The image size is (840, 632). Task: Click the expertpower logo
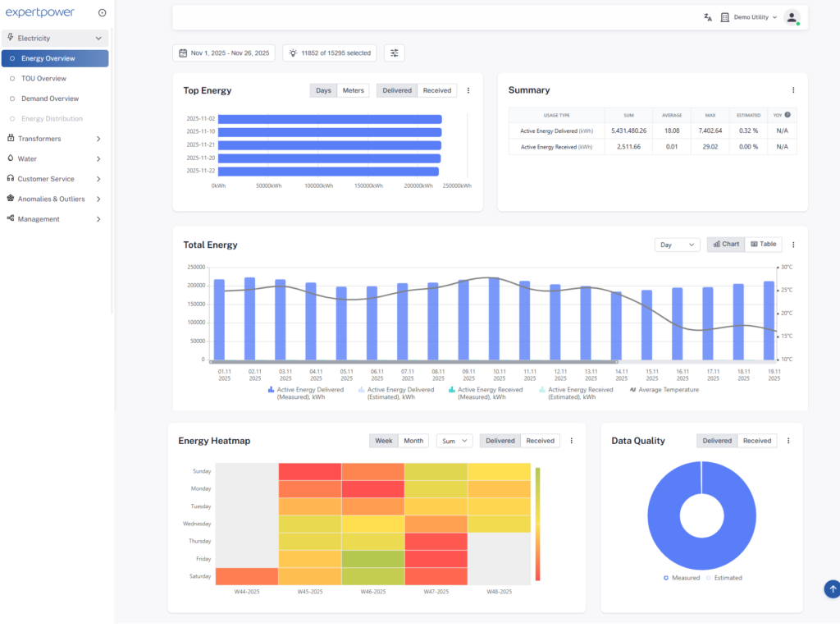coord(39,12)
